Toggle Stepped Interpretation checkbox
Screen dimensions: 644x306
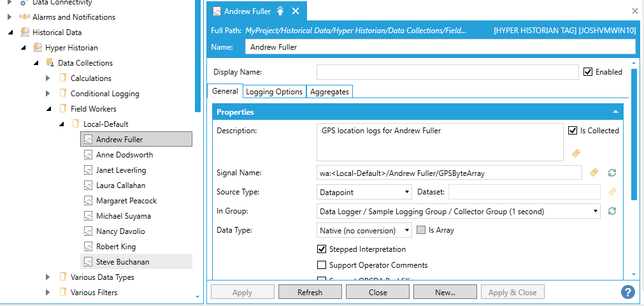(322, 249)
